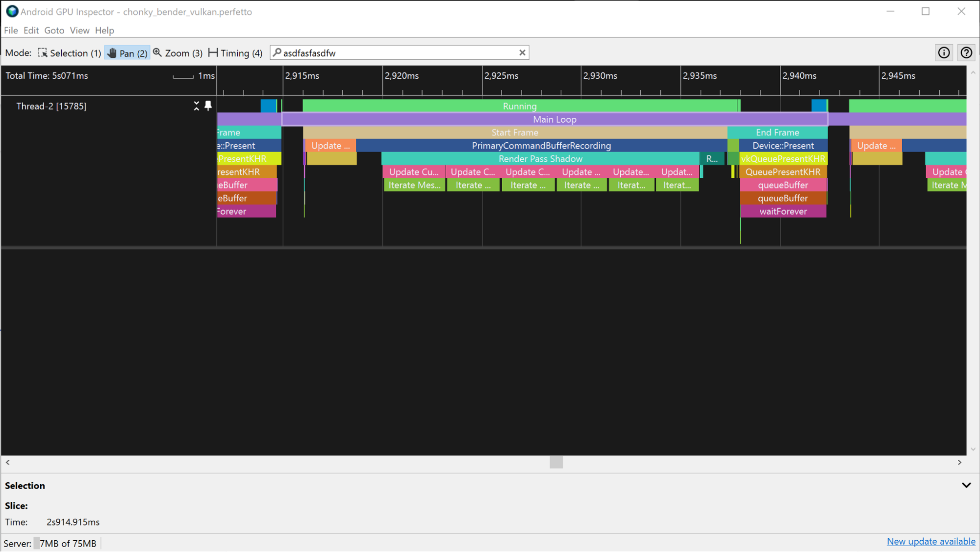
Task: Click the pin icon on Thread-2
Action: pos(208,106)
